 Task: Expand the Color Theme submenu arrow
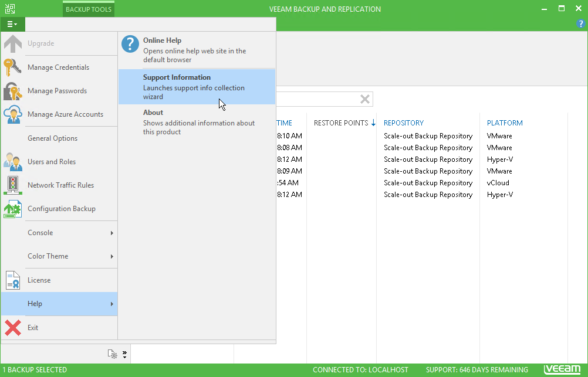[111, 256]
